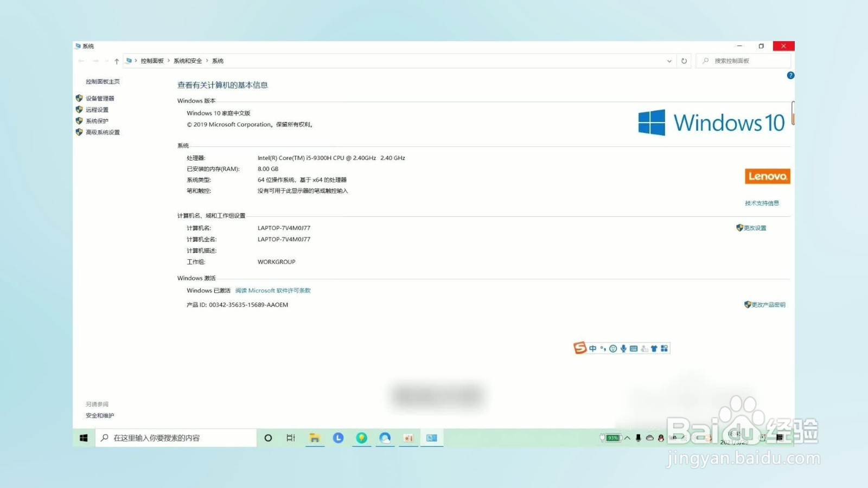The width and height of the screenshot is (868, 488).
Task: Click the Control Panel taskbar button
Action: pos(432,438)
